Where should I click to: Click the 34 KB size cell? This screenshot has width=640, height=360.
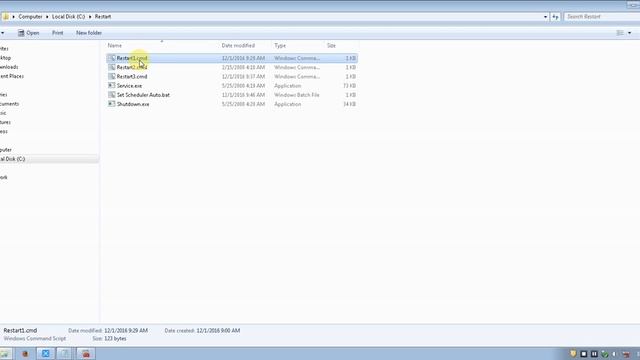349,104
